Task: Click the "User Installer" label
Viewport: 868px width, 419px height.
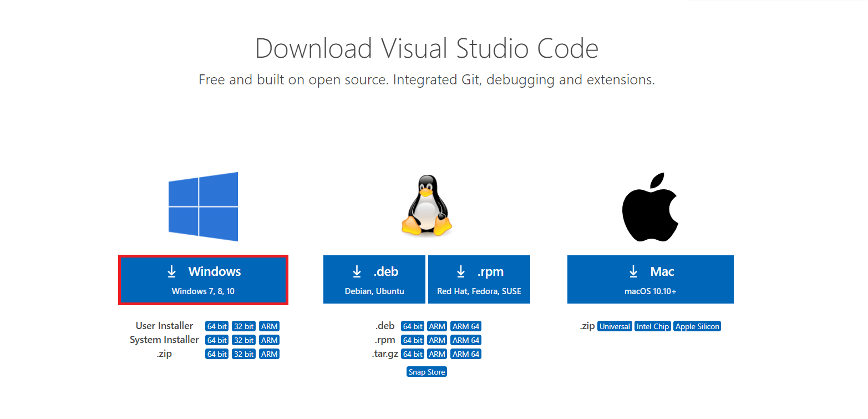Action: click(x=165, y=326)
